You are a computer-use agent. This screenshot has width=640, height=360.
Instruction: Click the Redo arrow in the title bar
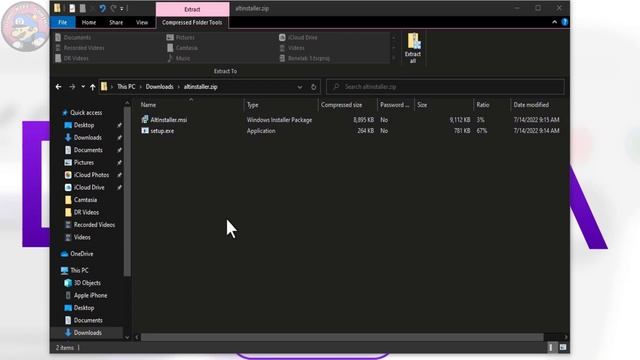113,8
